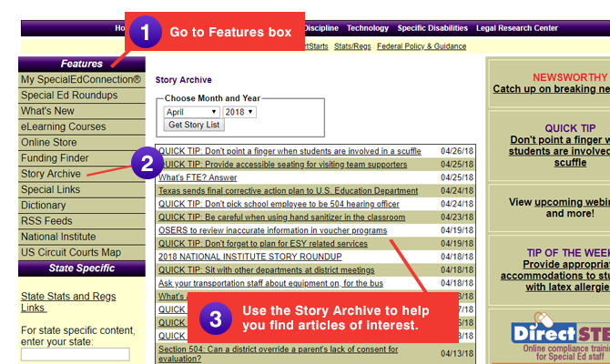The image size is (610, 364).
Task: Open ESY related services quick tip
Action: [x=262, y=244]
